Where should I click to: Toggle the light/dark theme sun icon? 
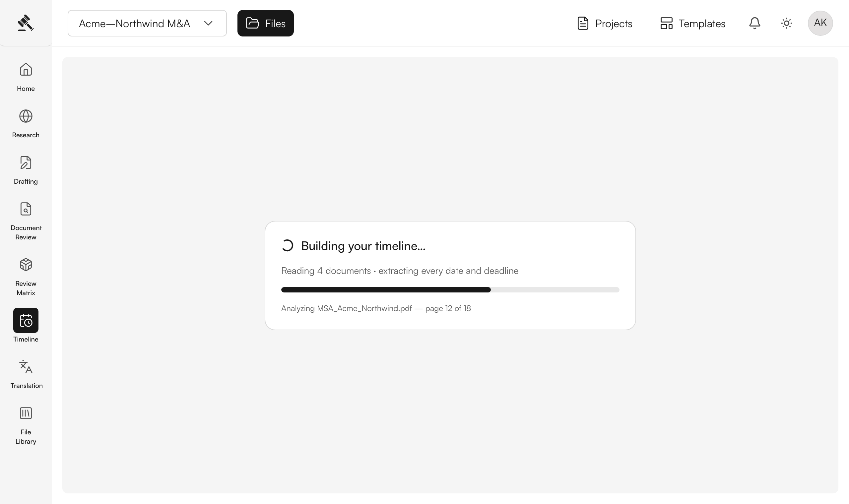tap(787, 23)
